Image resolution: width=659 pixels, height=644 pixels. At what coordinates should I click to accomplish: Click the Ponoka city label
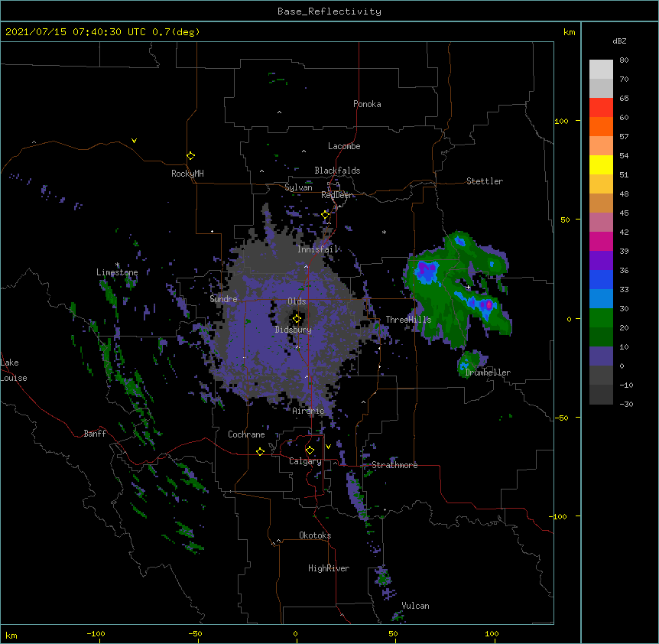(367, 104)
